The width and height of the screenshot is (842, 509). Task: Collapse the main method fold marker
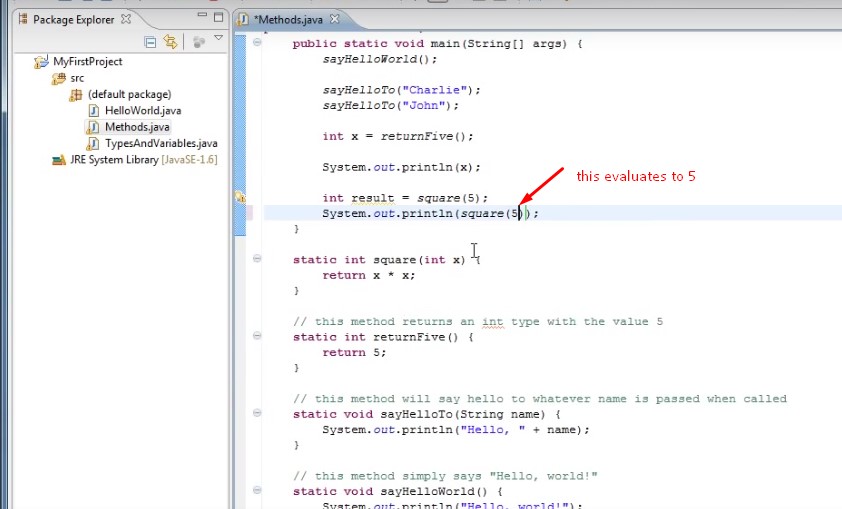(258, 43)
